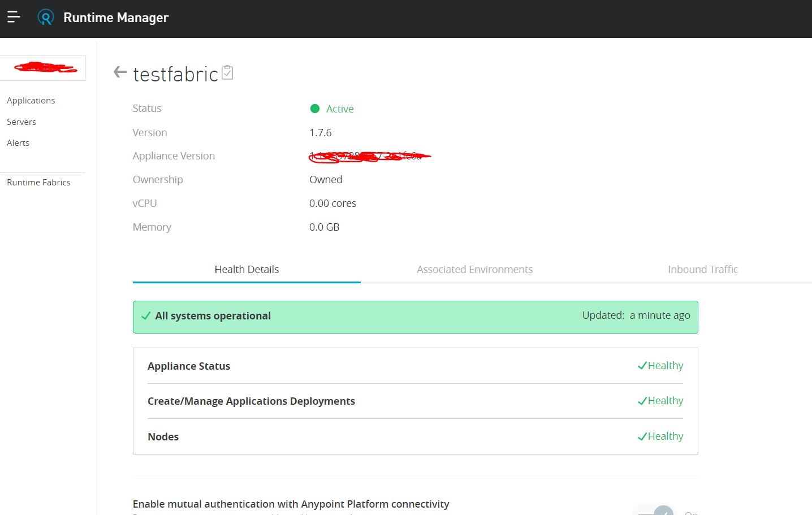Open Applications in the sidebar
This screenshot has width=812, height=515.
click(31, 101)
